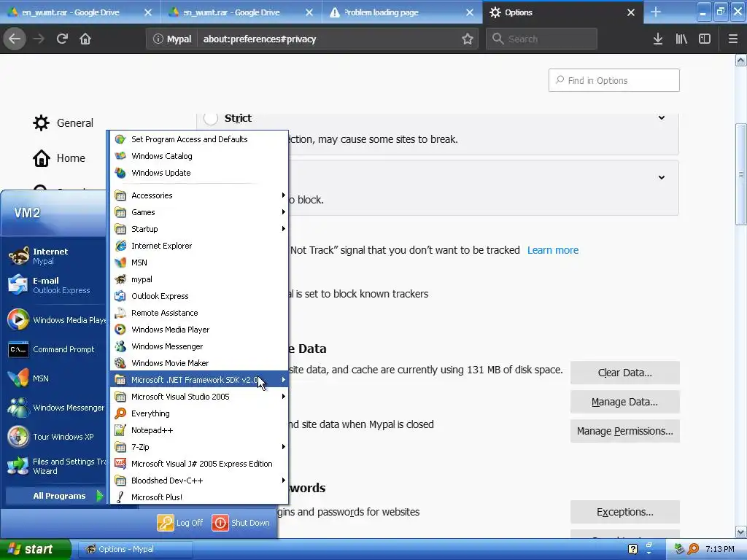Expand the Custom section chevron below Strict
This screenshot has height=560, width=747.
661,177
